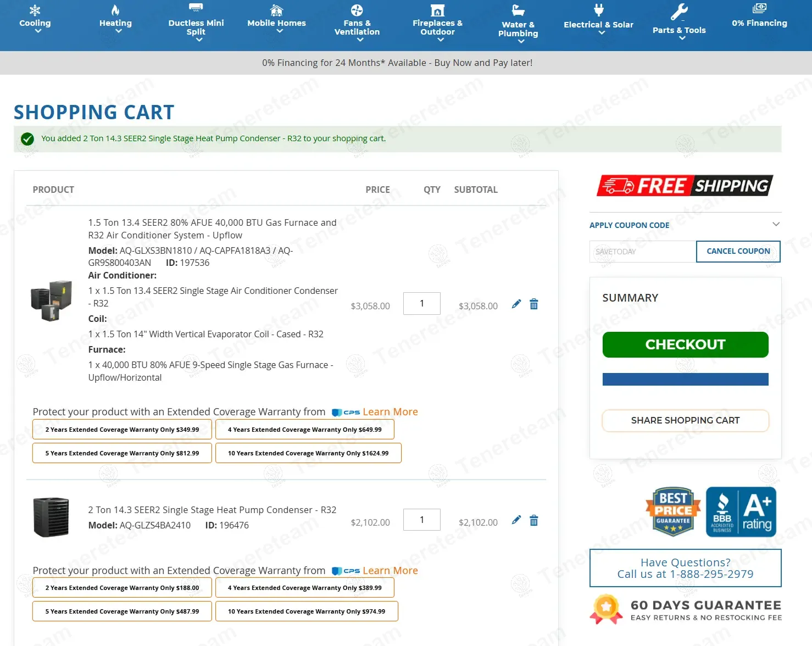
Task: Collapse the Apply Coupon Code section
Action: (776, 224)
